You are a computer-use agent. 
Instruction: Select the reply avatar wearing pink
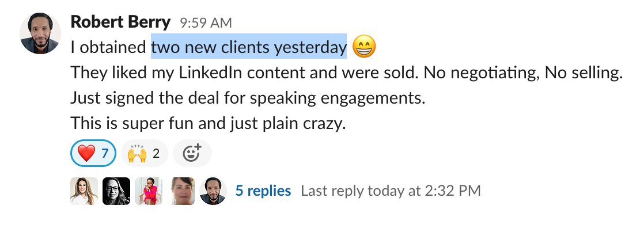click(x=149, y=191)
